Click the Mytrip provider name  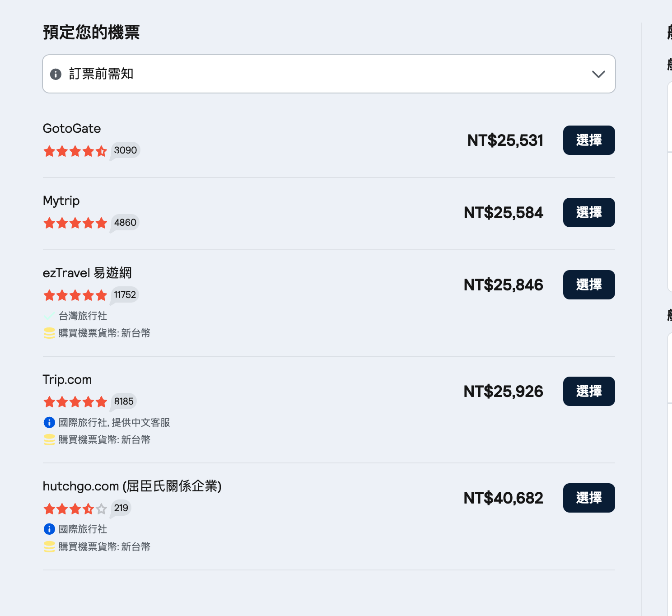61,201
